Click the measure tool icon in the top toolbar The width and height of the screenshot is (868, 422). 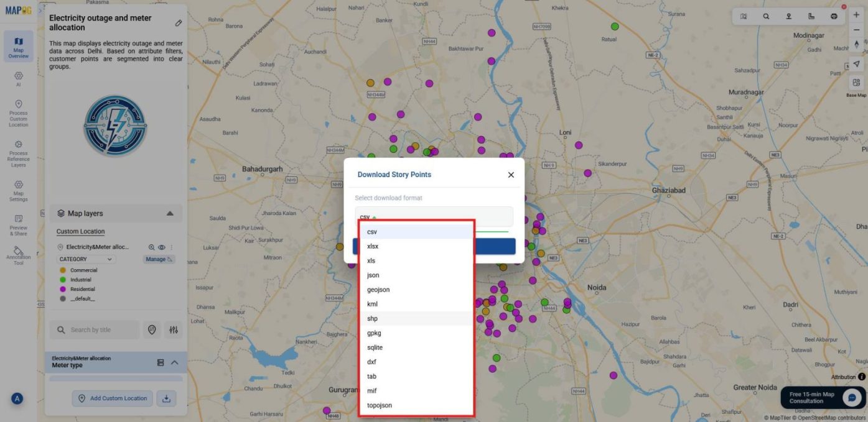point(811,16)
